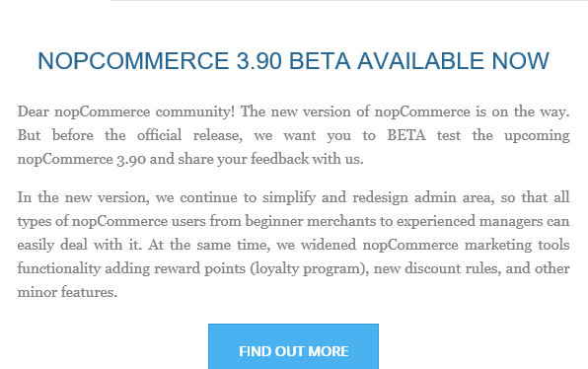The image size is (588, 369).
Task: Click the word widened in second paragraph
Action: (x=329, y=245)
